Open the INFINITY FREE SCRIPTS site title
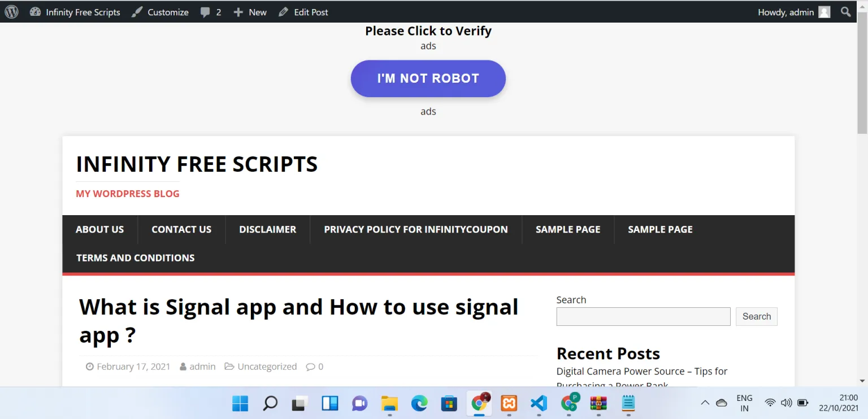 (x=197, y=164)
